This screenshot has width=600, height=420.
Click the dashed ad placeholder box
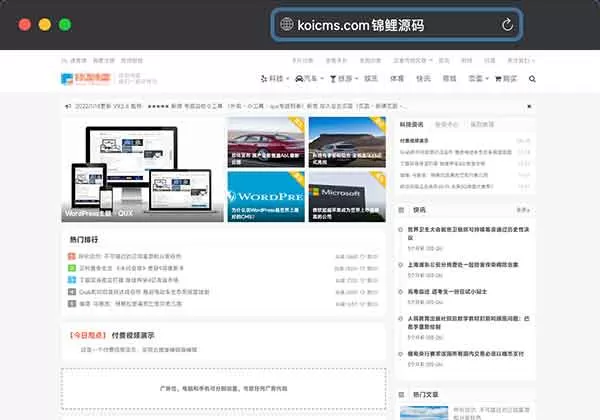[x=223, y=389]
